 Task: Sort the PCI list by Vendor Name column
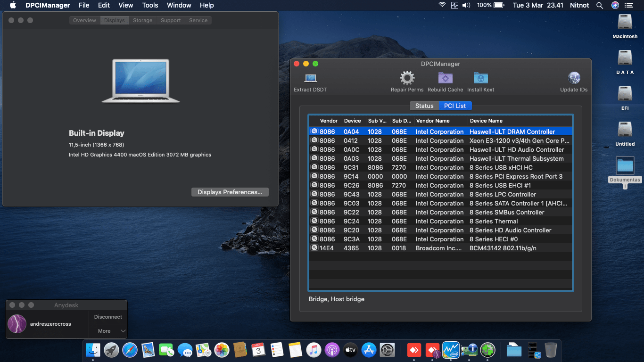[x=440, y=121]
